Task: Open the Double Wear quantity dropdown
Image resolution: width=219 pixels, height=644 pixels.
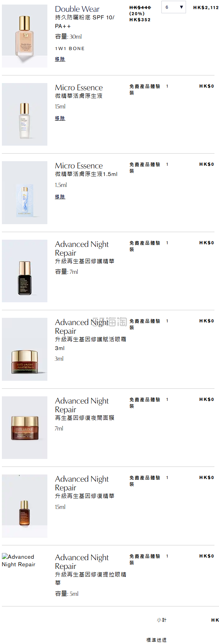Action: (x=174, y=7)
